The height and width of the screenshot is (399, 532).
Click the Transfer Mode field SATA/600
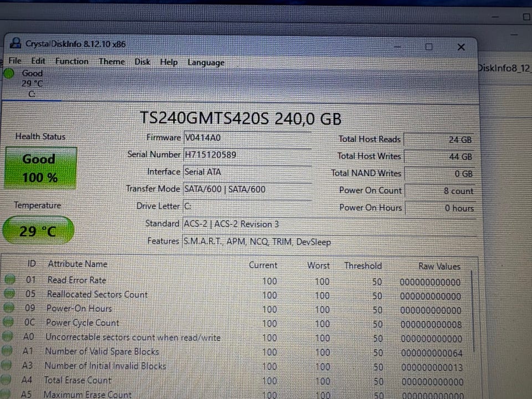[247, 190]
